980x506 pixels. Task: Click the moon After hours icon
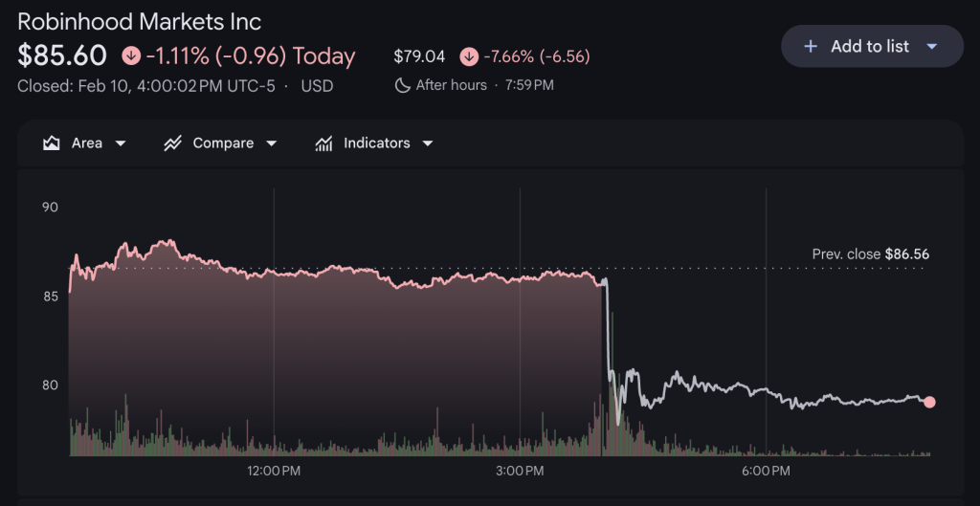click(402, 85)
